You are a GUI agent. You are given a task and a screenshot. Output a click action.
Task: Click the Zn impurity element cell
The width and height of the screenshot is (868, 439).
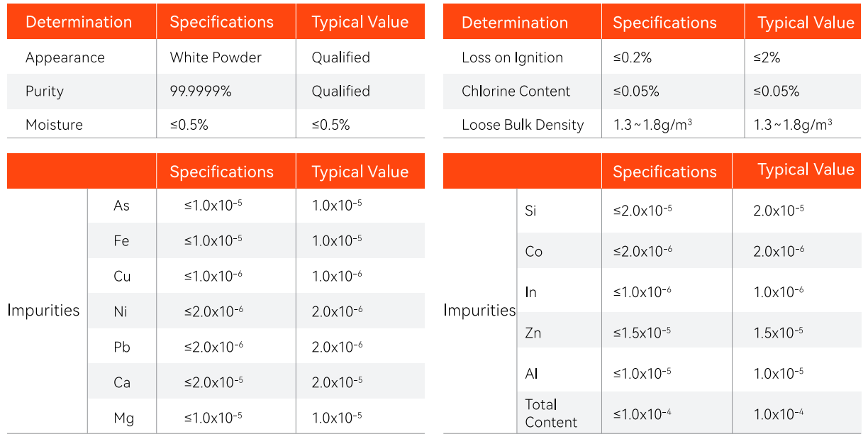[533, 333]
